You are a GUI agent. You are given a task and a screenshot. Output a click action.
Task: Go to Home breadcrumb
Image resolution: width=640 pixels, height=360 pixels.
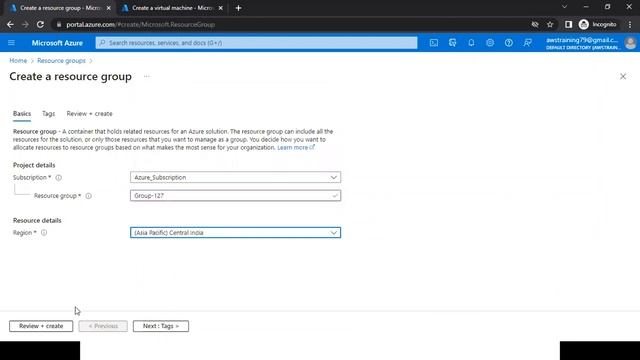(18, 61)
